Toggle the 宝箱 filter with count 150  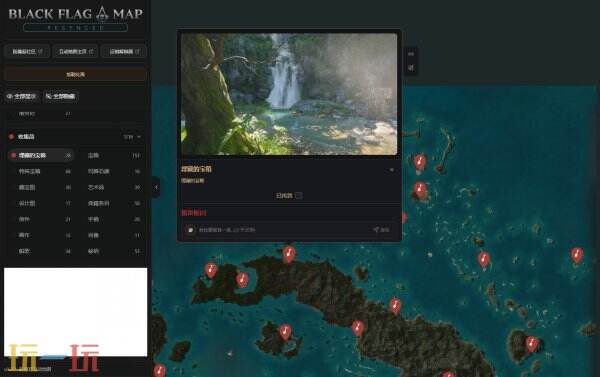coord(113,155)
